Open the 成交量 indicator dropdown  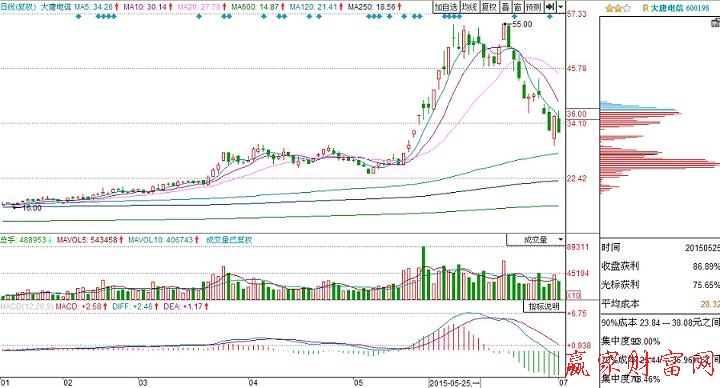[536, 240]
